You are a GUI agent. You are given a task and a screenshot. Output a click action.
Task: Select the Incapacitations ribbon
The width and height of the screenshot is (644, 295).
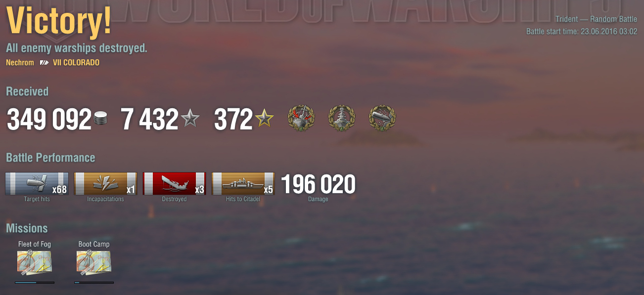click(x=106, y=184)
